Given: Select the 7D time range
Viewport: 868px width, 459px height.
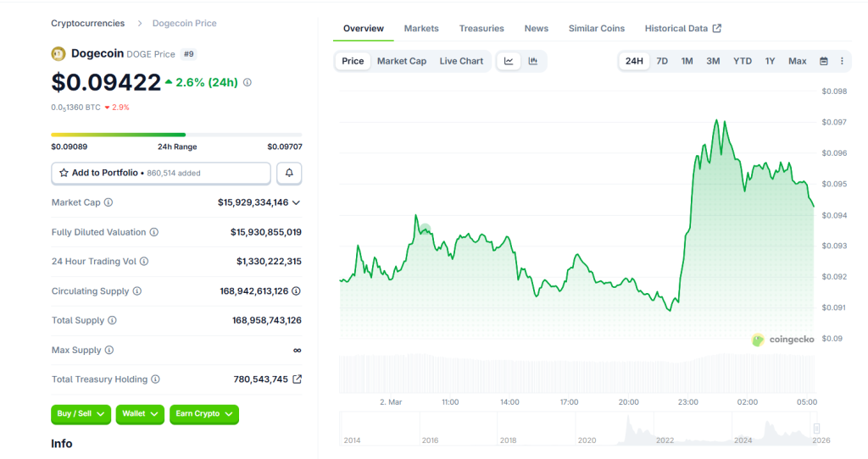Looking at the screenshot, I should [662, 61].
